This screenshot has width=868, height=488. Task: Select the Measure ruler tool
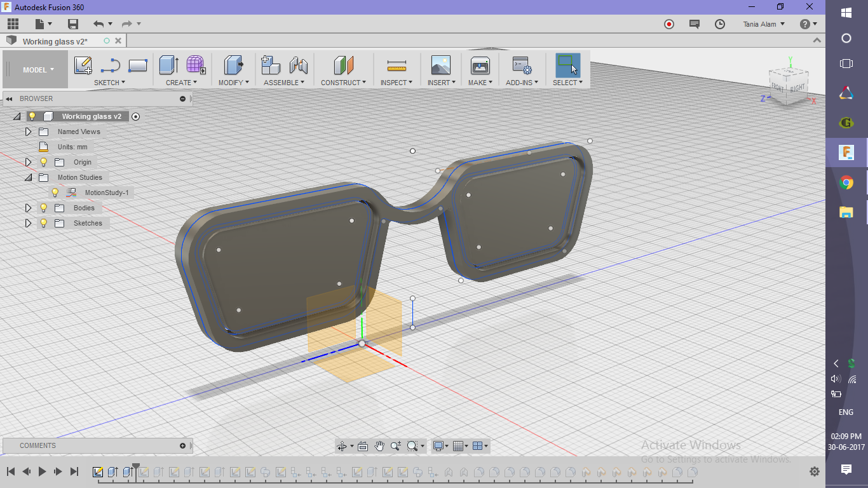click(397, 65)
